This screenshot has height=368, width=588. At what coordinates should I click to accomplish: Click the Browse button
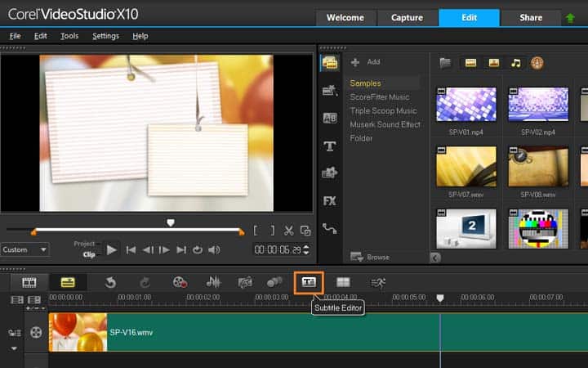(370, 258)
